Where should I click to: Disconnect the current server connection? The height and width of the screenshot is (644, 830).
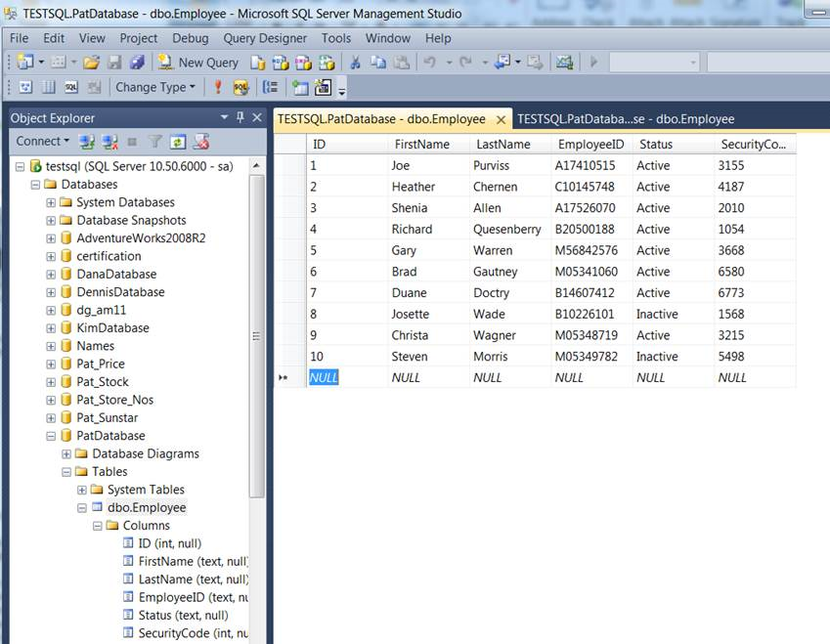pos(110,141)
